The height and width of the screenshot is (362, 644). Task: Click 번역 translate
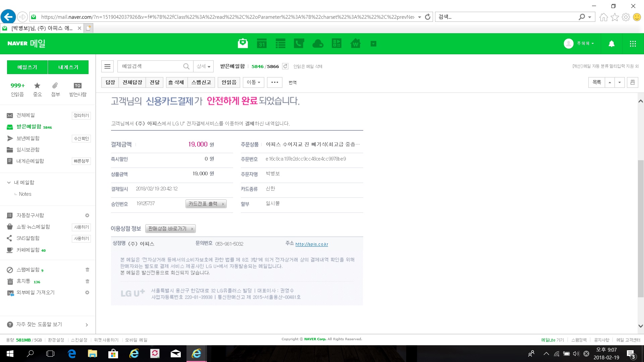(292, 82)
